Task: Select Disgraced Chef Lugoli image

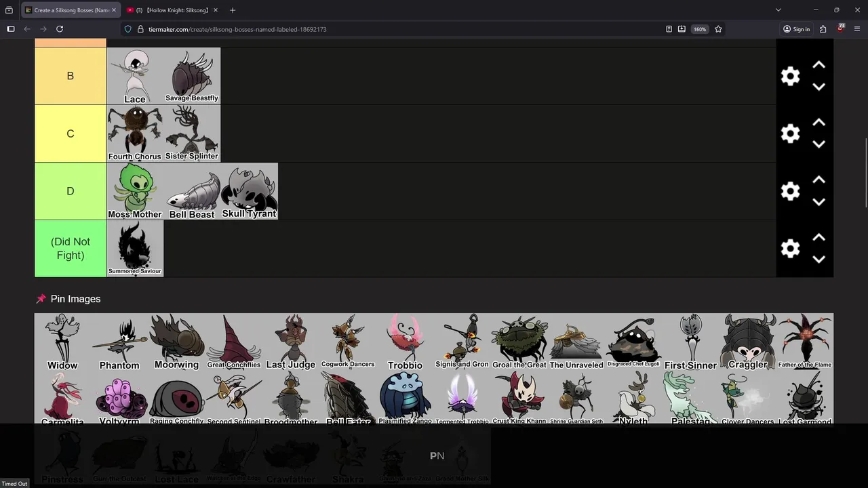Action: [x=633, y=342]
